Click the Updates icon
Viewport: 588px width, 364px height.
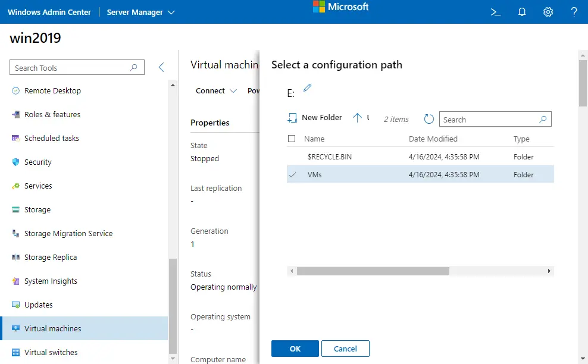coord(15,305)
